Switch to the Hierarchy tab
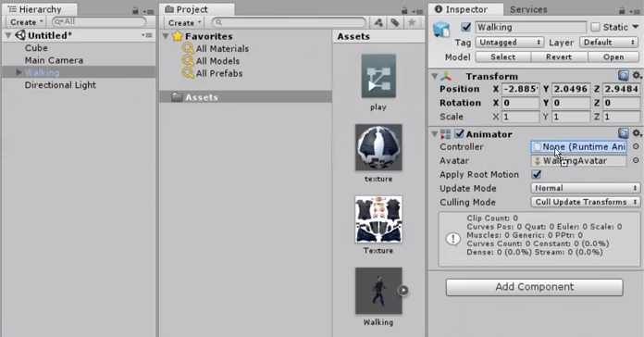The image size is (644, 337). [x=39, y=9]
